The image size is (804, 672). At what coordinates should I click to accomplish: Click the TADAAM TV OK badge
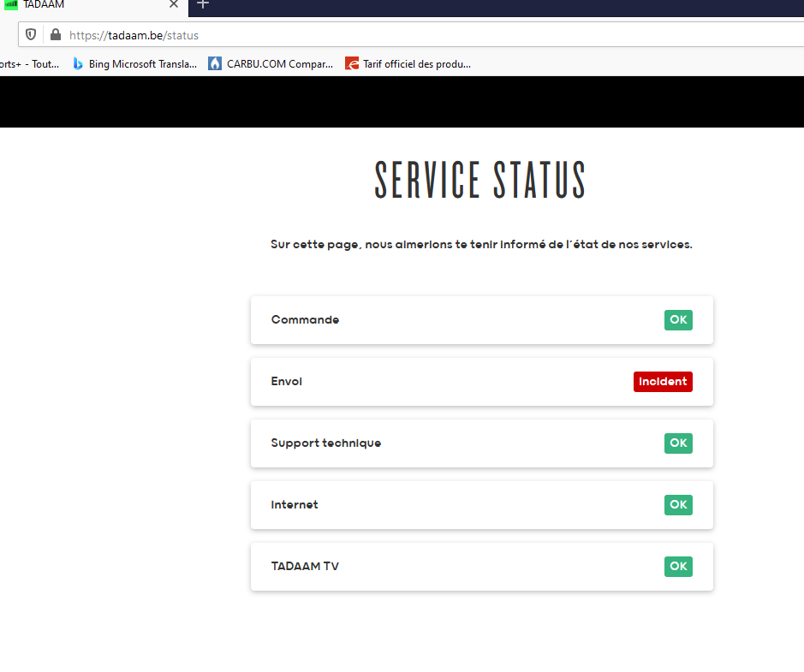tap(678, 567)
